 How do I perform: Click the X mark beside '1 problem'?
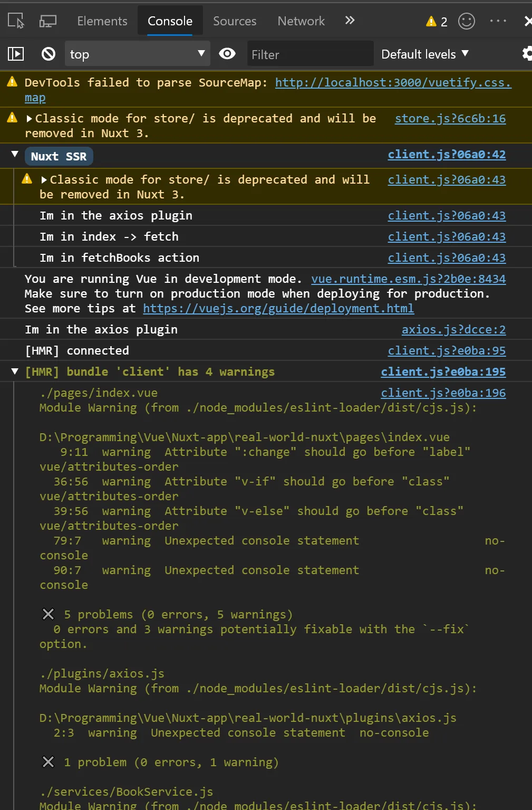[48, 761]
